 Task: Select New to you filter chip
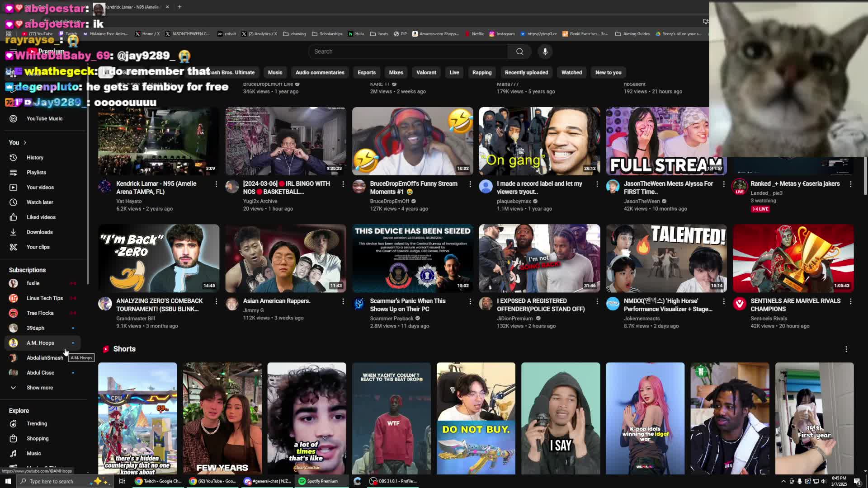pyautogui.click(x=608, y=72)
